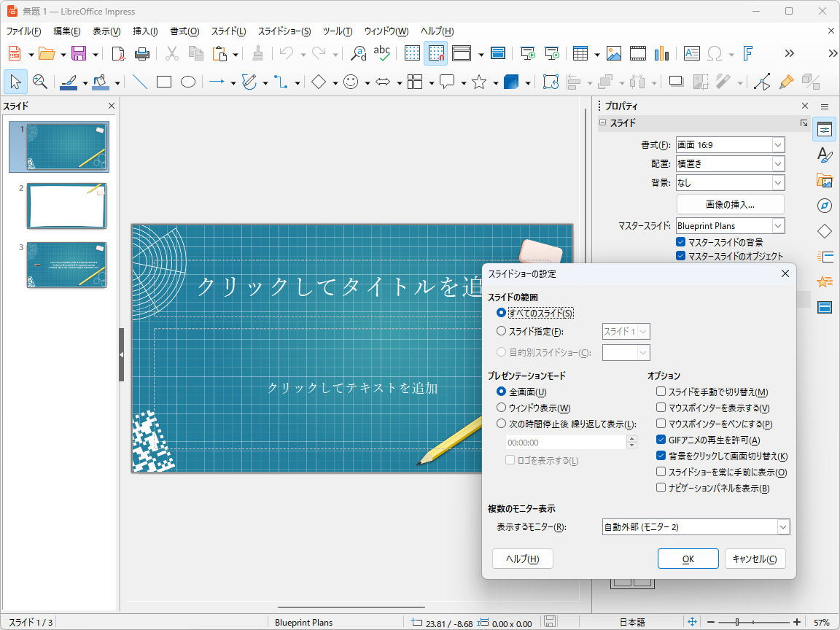Open the 表示するモニター dropdown

783,526
